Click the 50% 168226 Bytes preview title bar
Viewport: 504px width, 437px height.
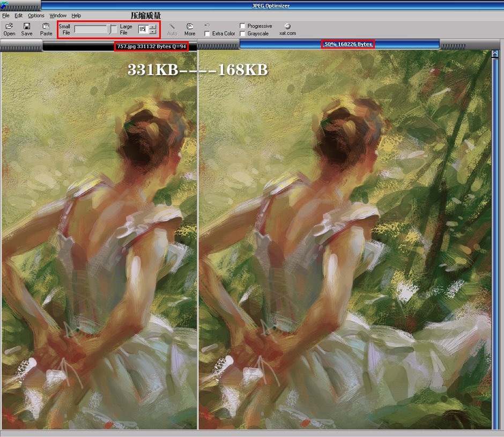(339, 44)
